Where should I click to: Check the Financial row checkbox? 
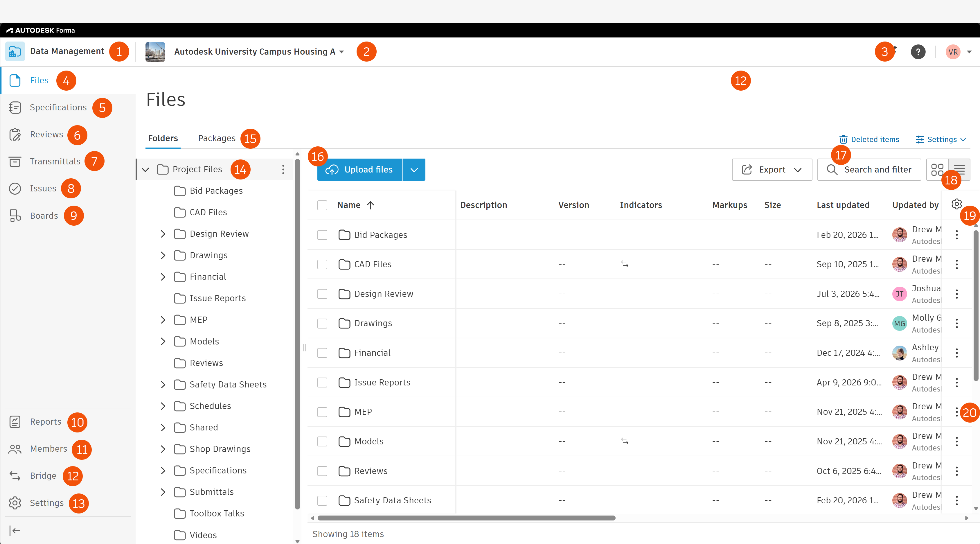pos(322,353)
